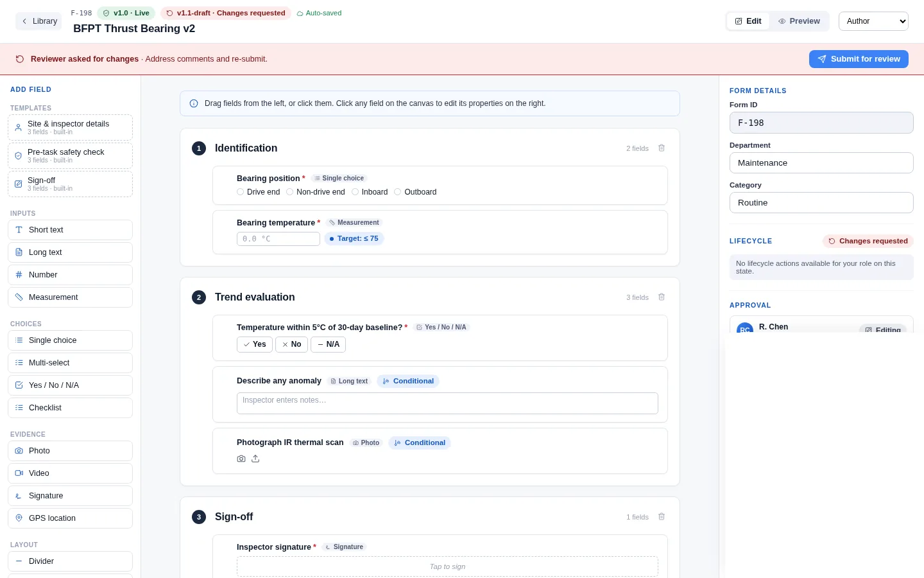Click the Auto-saved status indicator
This screenshot has height=578, width=924.
pos(319,13)
